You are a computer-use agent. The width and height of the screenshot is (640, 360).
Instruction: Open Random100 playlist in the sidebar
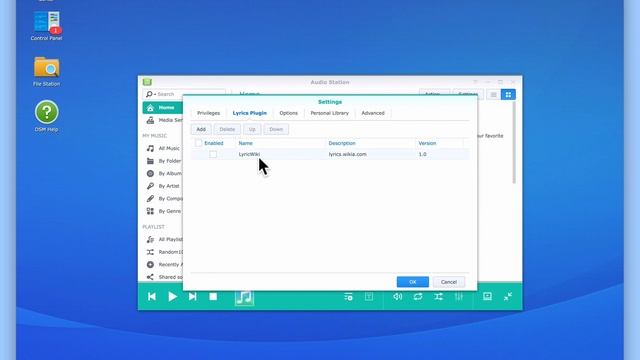162,252
